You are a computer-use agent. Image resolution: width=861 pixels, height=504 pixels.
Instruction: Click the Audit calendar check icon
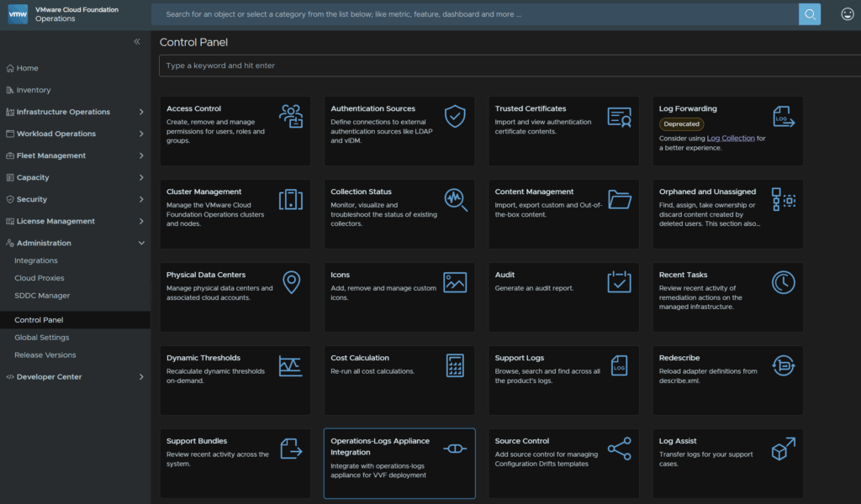(620, 282)
